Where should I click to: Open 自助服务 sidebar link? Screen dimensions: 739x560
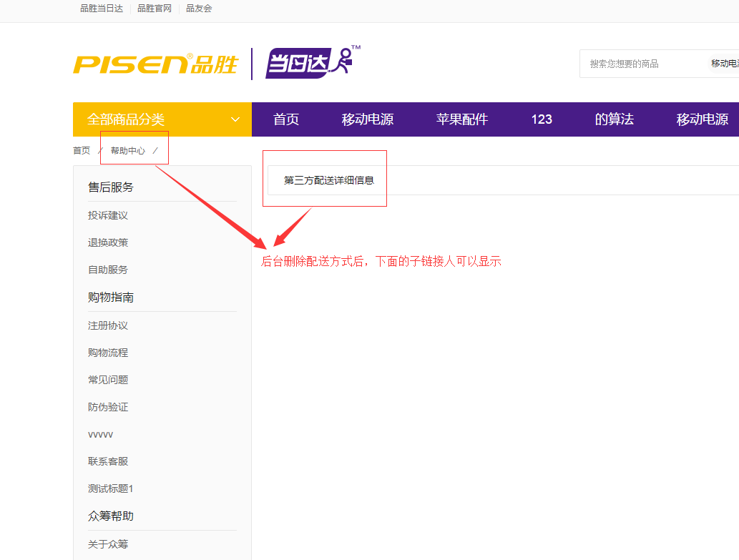coord(108,270)
